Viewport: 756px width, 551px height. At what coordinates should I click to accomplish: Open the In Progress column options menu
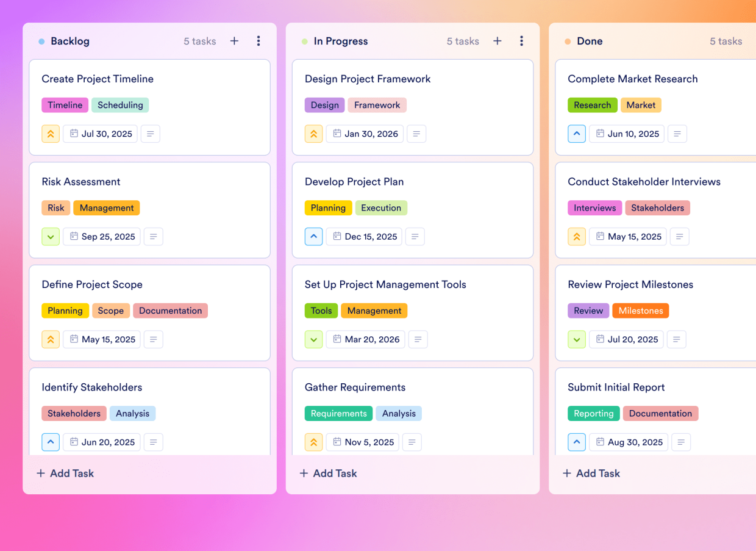[522, 41]
